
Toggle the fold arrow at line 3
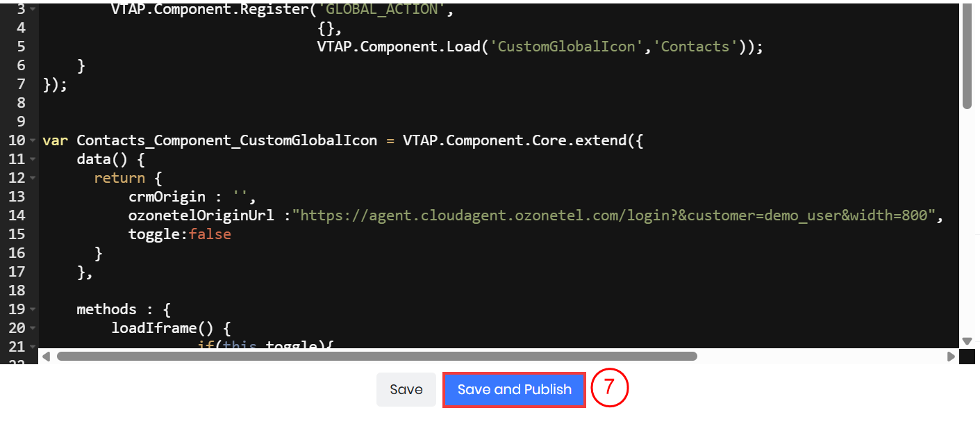click(33, 10)
